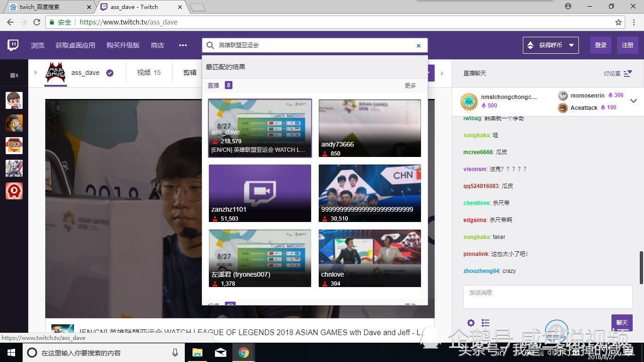Screen dimensions: 644x362
Task: Open zanzhz1101 stream result
Action: tap(260, 193)
